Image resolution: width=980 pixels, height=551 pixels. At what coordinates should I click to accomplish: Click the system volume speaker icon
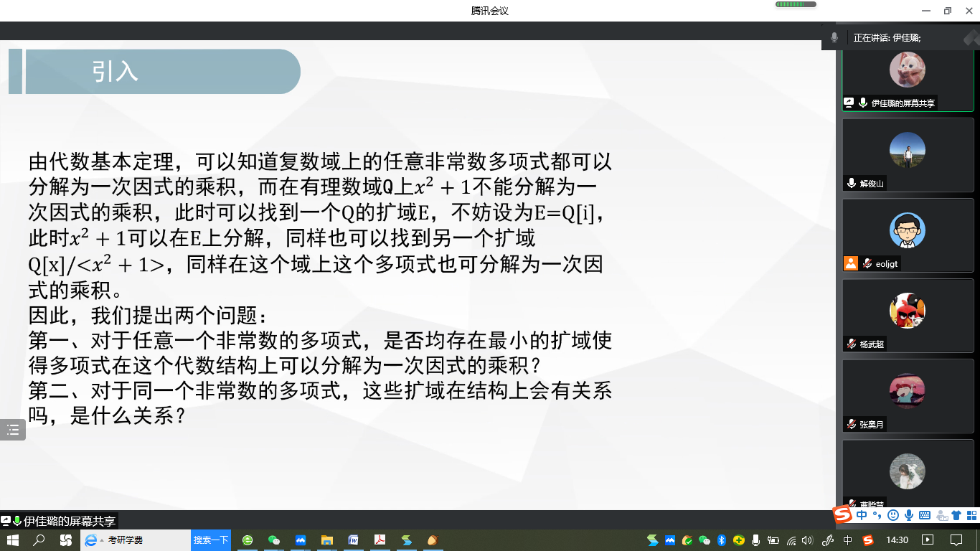pos(807,540)
